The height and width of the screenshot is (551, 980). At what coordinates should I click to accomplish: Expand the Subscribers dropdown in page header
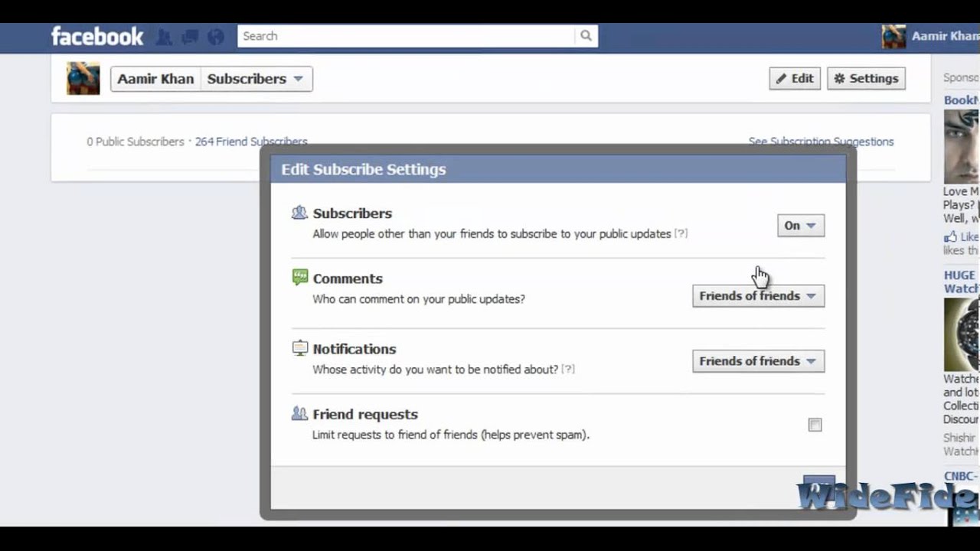[256, 79]
